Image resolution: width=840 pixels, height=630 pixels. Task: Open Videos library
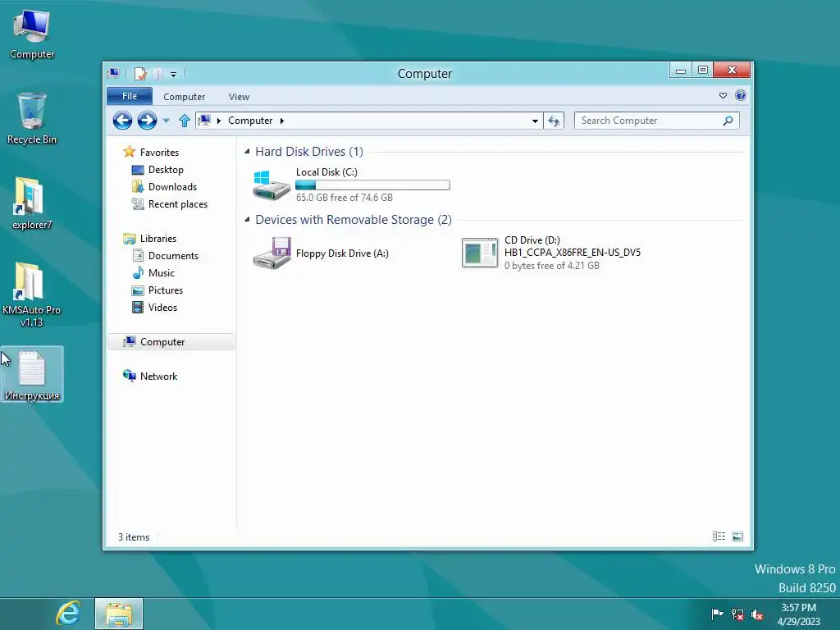point(162,307)
